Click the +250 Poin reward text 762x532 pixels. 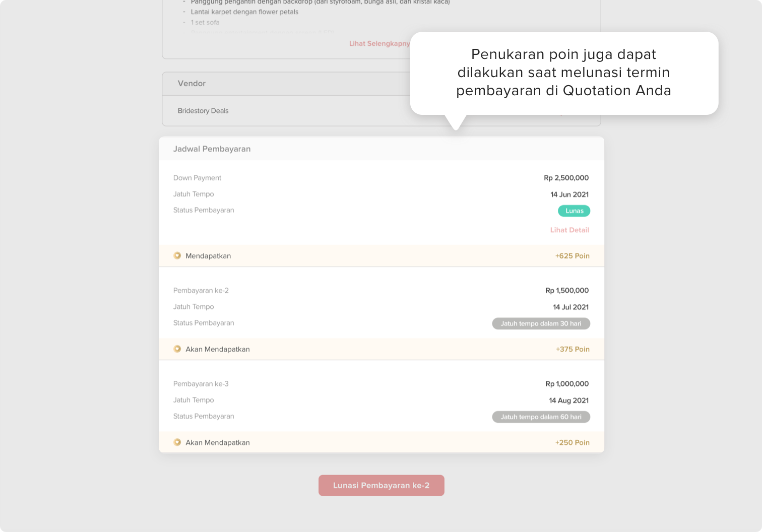(572, 442)
